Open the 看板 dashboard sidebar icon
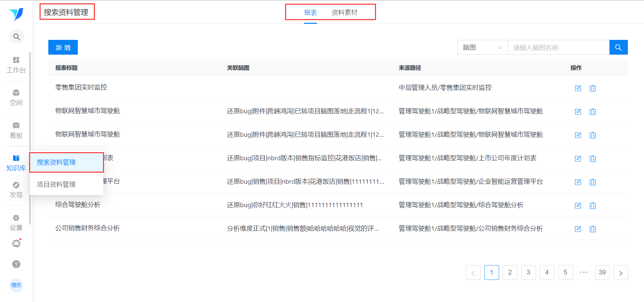Image resolution: width=644 pixels, height=302 pixels. pos(16,130)
